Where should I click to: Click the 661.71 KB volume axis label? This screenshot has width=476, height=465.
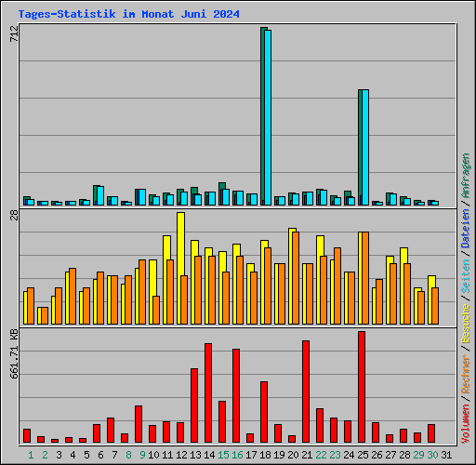(x=14, y=353)
